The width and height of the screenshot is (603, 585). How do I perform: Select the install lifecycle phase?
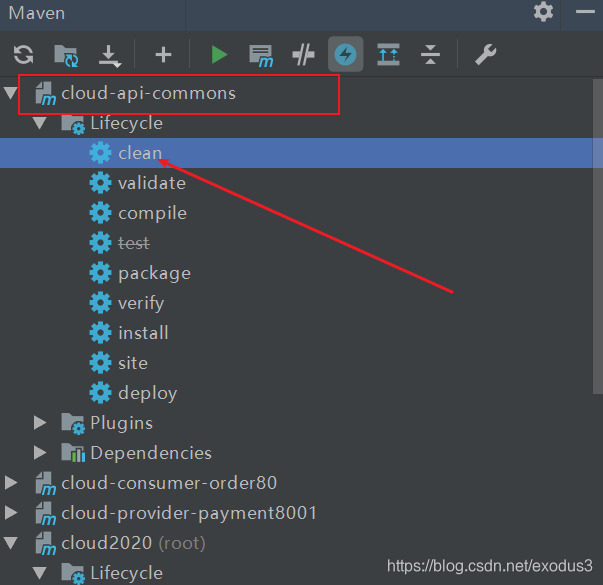[x=143, y=333]
